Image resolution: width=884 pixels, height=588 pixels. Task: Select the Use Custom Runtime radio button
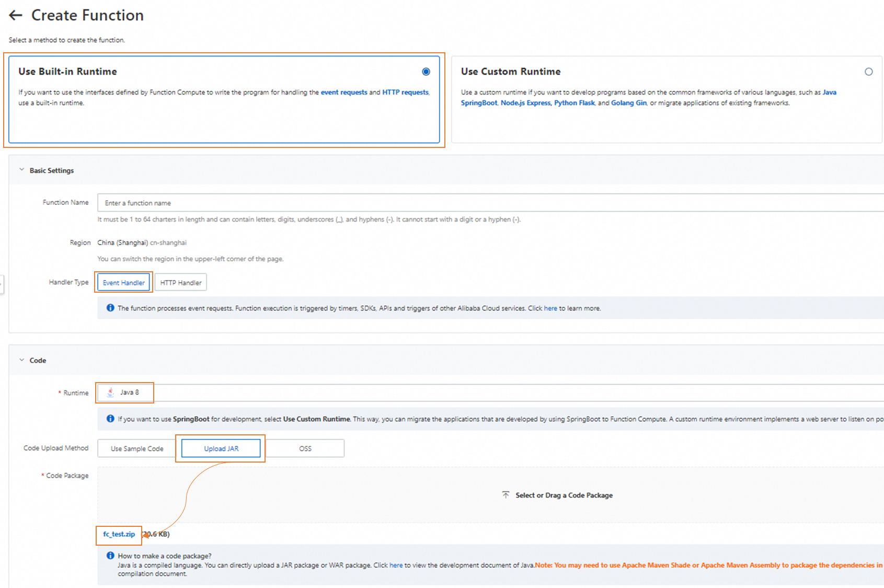pos(868,72)
